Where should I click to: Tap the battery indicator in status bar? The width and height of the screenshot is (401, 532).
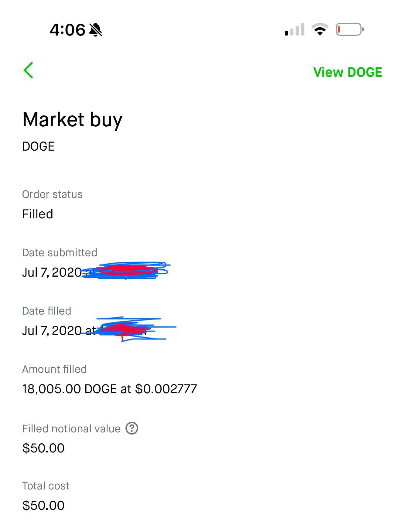click(349, 29)
